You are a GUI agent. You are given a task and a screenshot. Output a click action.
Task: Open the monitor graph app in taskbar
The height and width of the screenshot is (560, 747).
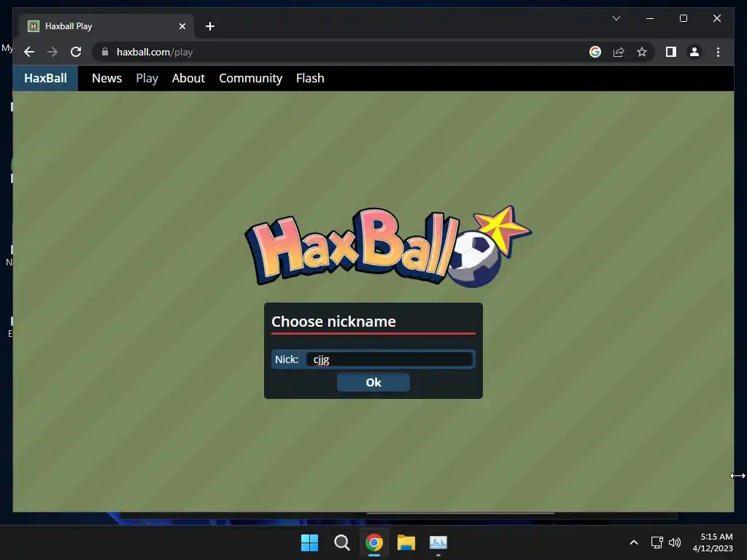(x=438, y=542)
